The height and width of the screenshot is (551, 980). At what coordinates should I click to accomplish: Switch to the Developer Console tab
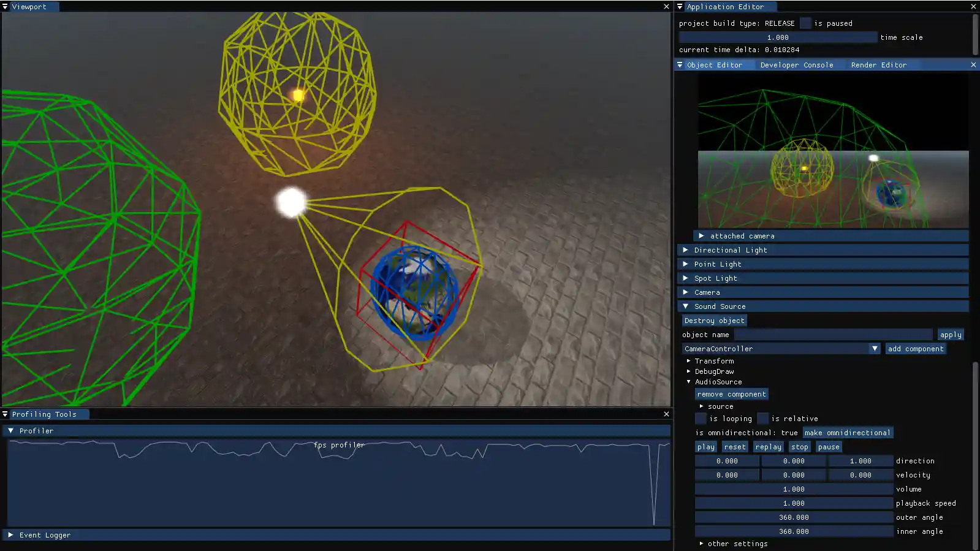pos(796,65)
